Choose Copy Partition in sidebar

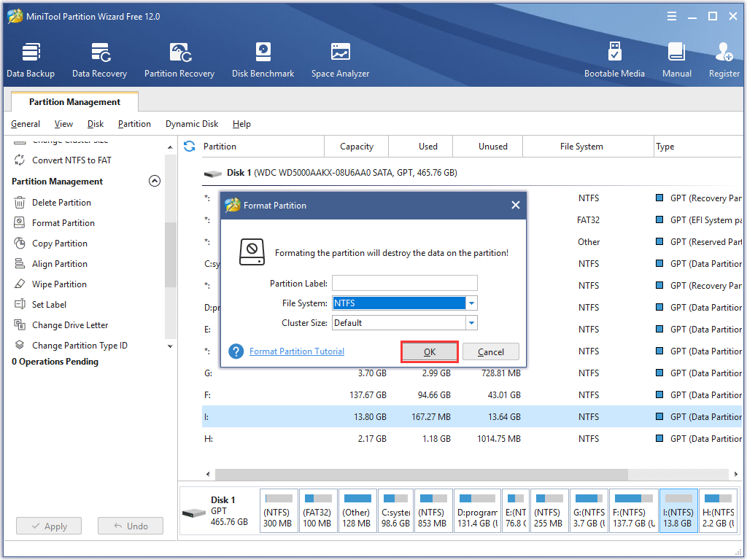[60, 244]
